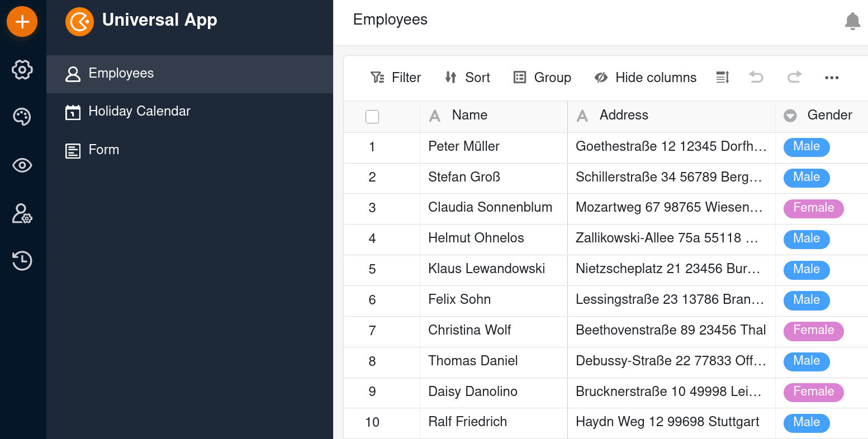Click the orange plus add button

pos(22,22)
